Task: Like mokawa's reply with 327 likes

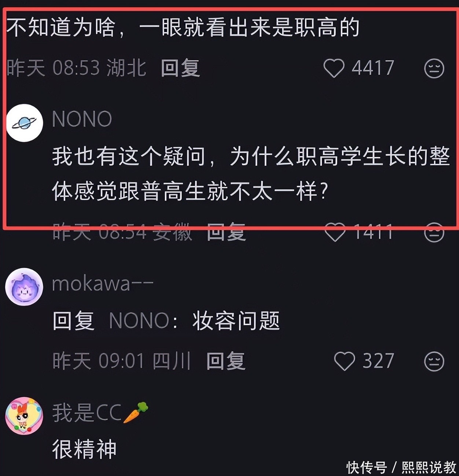Action: click(x=344, y=361)
